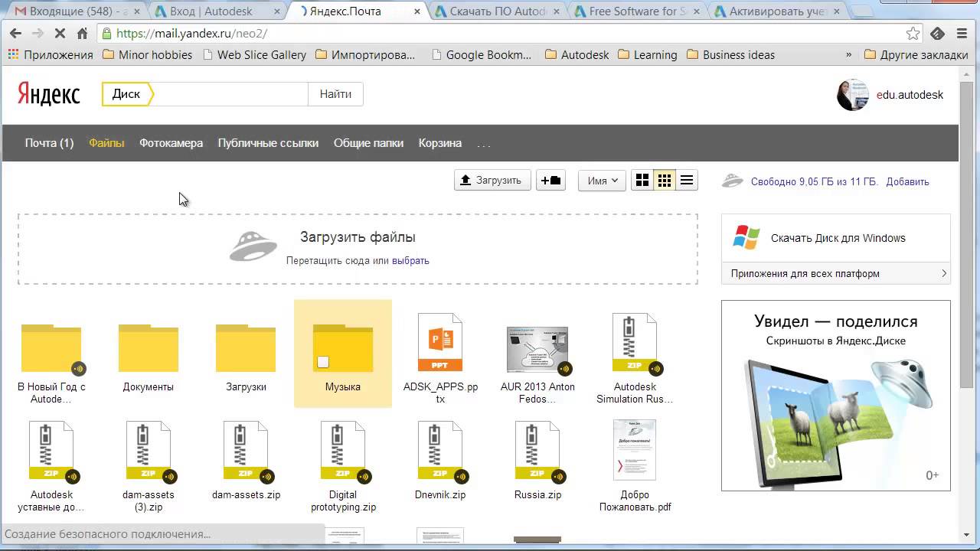The height and width of the screenshot is (551, 980).
Task: Switch to list view
Action: (687, 181)
